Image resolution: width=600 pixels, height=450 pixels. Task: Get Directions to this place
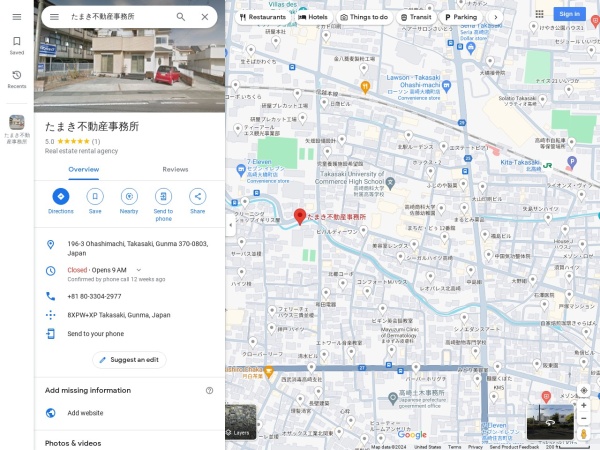tap(61, 201)
